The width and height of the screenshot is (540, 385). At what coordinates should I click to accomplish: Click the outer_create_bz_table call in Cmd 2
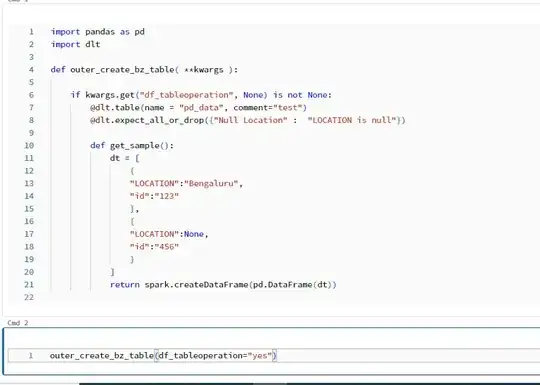pyautogui.click(x=163, y=355)
